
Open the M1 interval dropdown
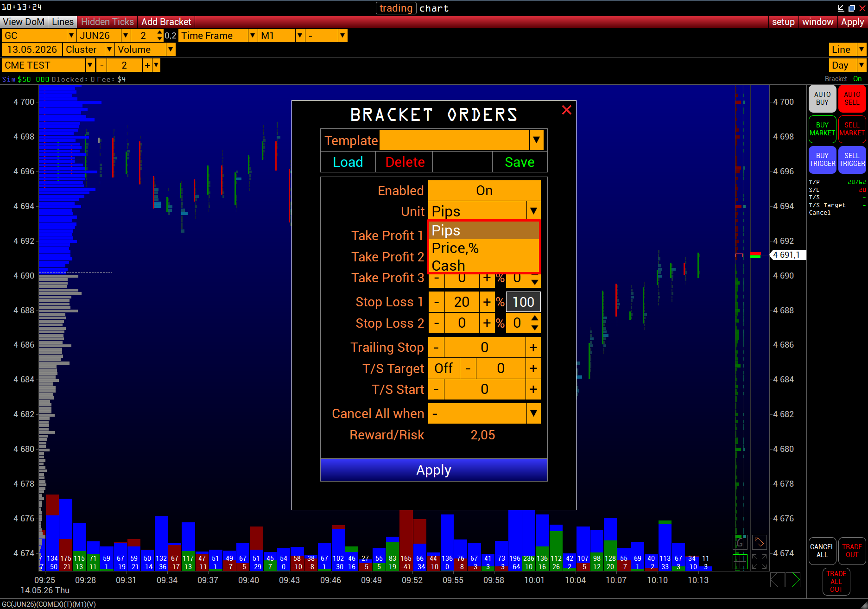[300, 36]
